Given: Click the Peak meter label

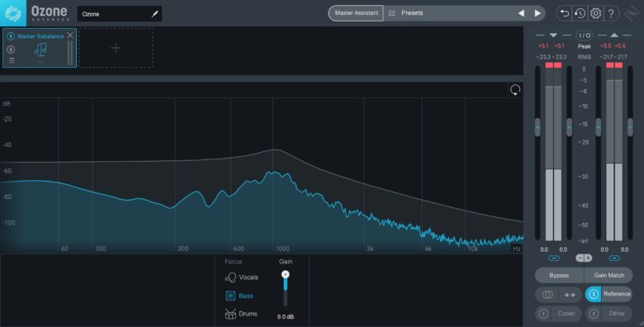Looking at the screenshot, I should pos(584,46).
